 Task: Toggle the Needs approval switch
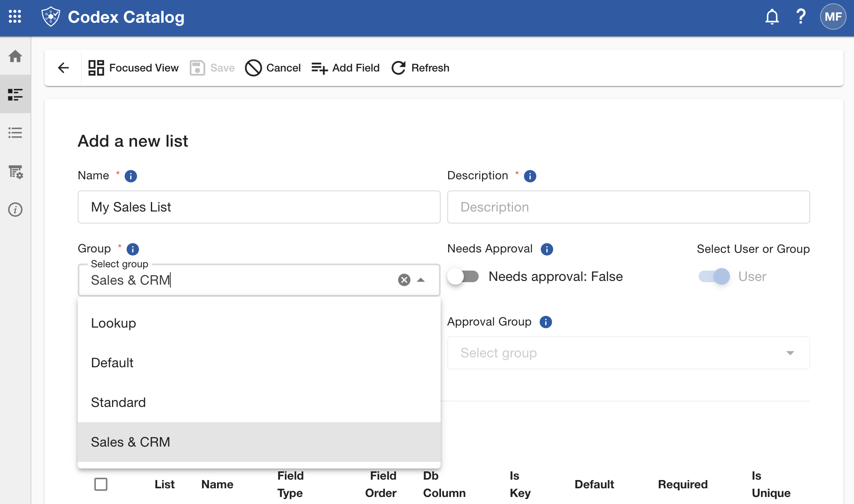coord(463,276)
